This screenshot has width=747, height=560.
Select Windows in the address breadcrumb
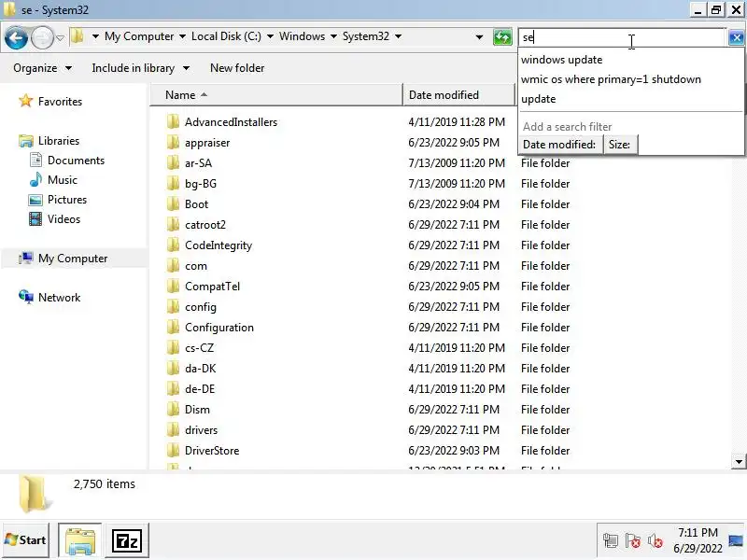click(302, 36)
